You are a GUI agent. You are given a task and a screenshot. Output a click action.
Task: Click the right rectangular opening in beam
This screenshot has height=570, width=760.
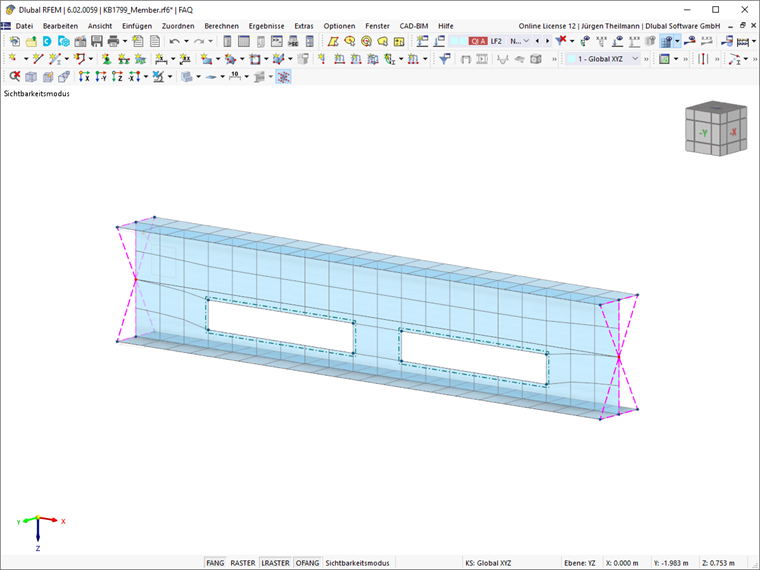(x=474, y=358)
